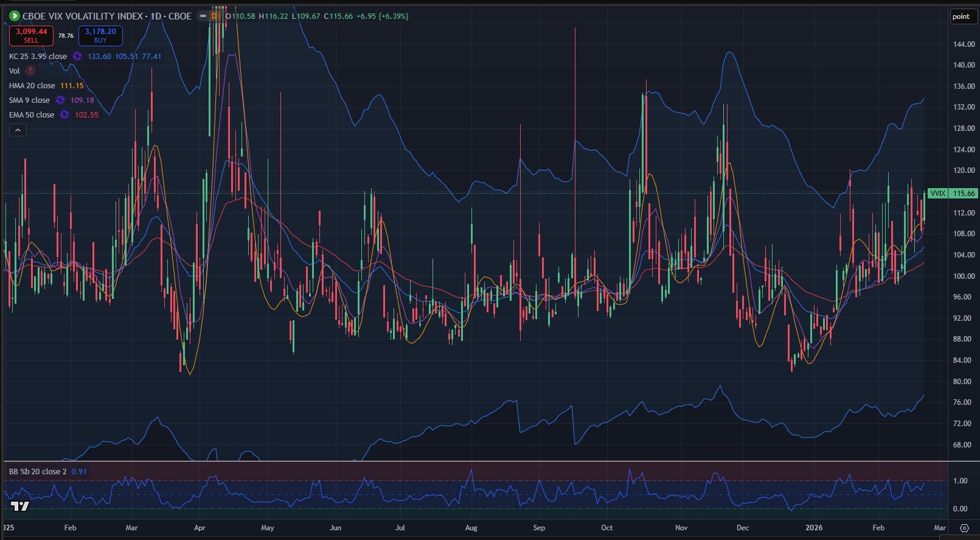980x540 pixels.
Task: Click the CBOE VIX VOLATILITY INDEX symbol title
Action: coord(82,16)
